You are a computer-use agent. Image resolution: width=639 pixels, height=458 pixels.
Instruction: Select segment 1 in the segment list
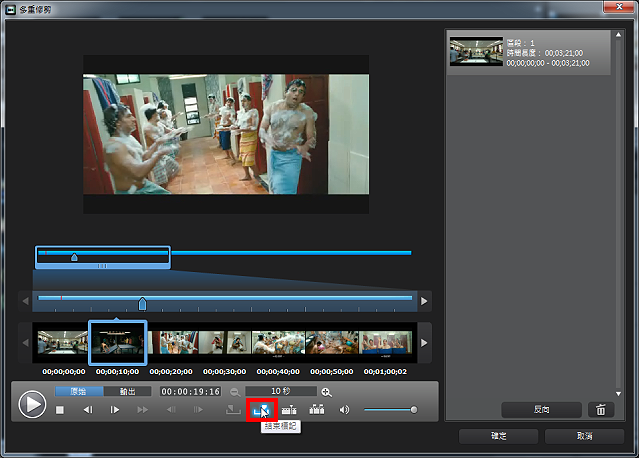click(x=529, y=53)
